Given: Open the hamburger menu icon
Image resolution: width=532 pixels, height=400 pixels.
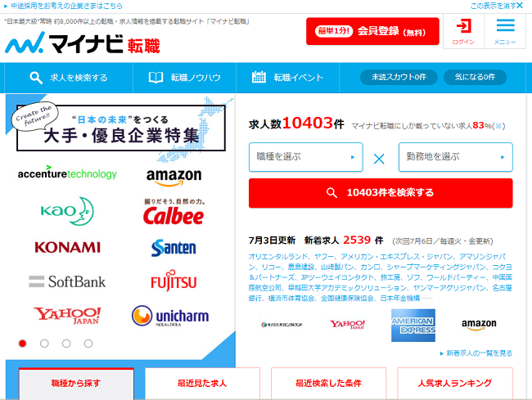Looking at the screenshot, I should click(x=505, y=25).
